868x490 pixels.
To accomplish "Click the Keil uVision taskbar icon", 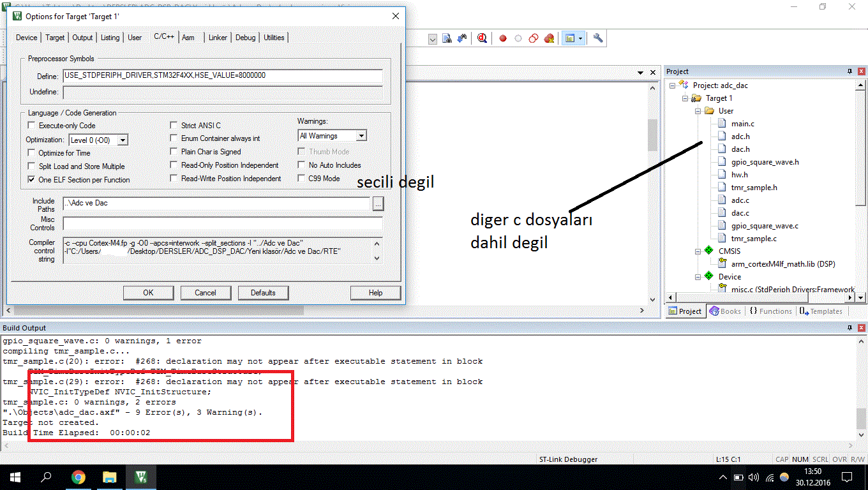I will (x=141, y=477).
